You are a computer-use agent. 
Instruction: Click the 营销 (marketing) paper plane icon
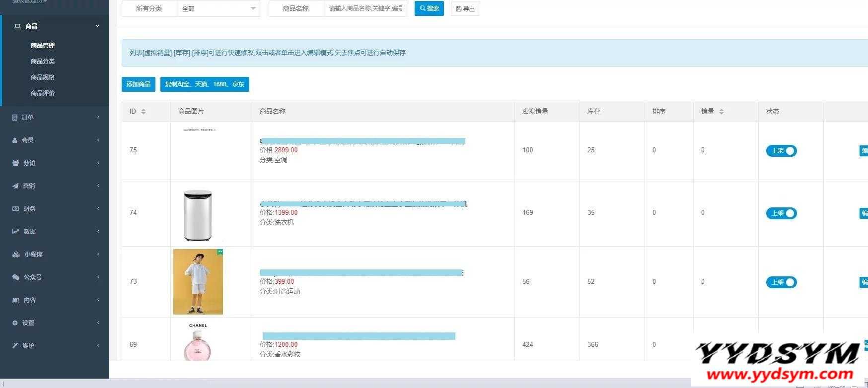(15, 186)
